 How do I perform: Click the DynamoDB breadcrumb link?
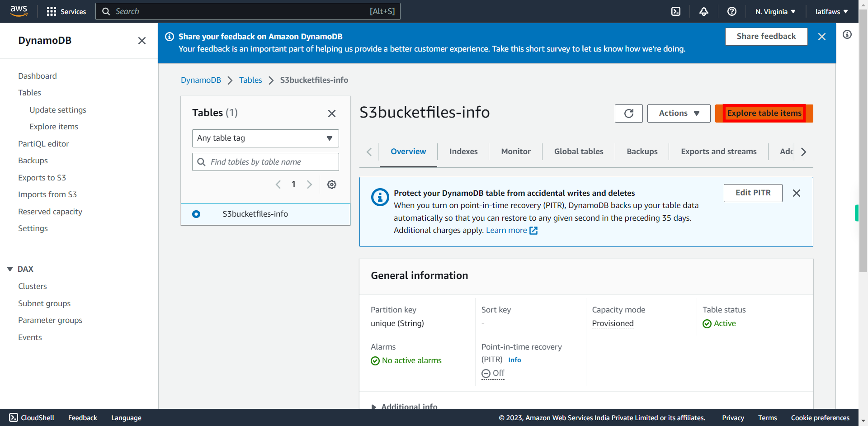(x=201, y=80)
